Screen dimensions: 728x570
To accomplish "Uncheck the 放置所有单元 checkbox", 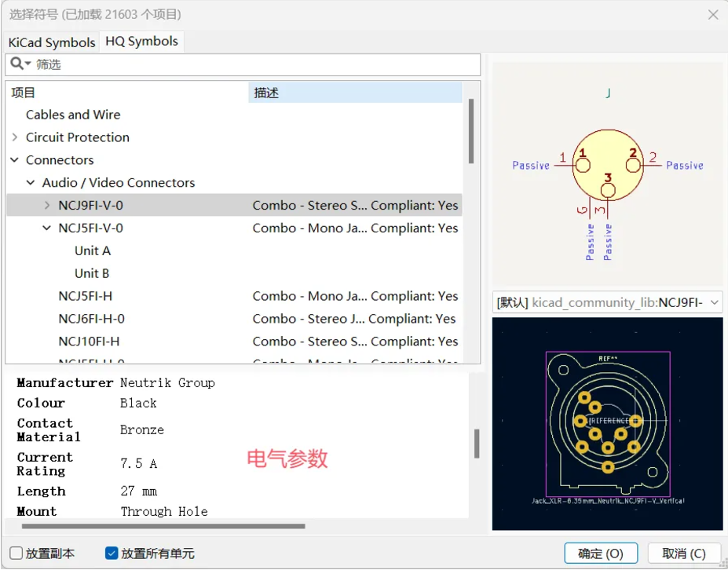I will click(112, 554).
